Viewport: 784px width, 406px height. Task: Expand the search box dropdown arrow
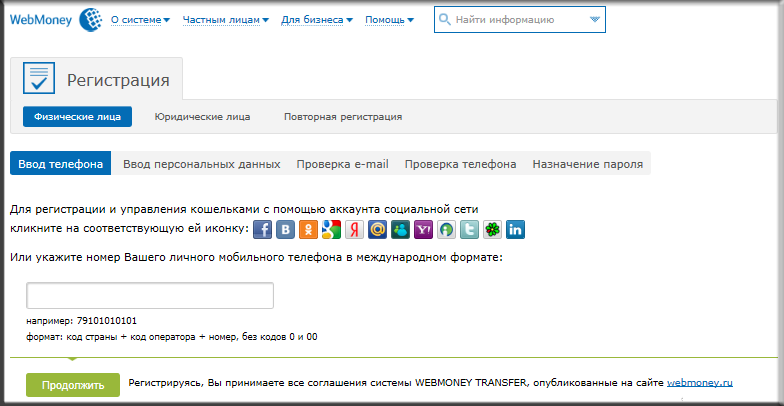(594, 20)
